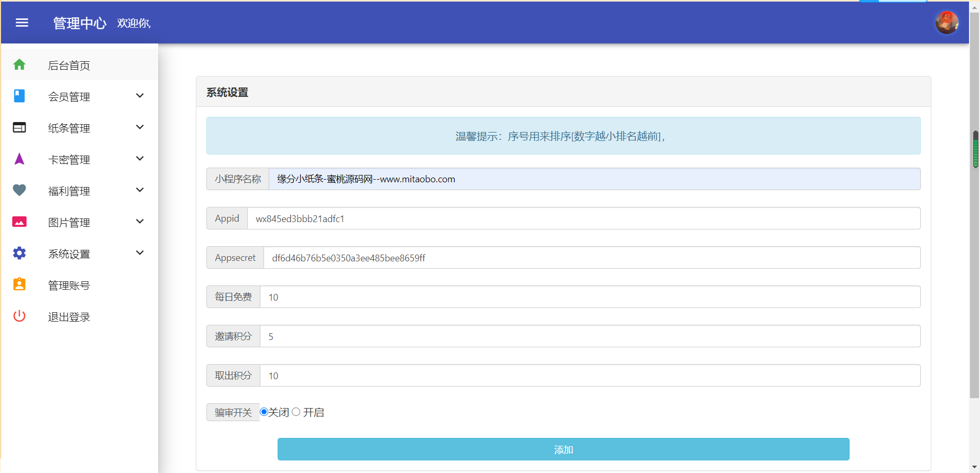
Task: Click the 管理中心 header title
Action: tap(80, 23)
